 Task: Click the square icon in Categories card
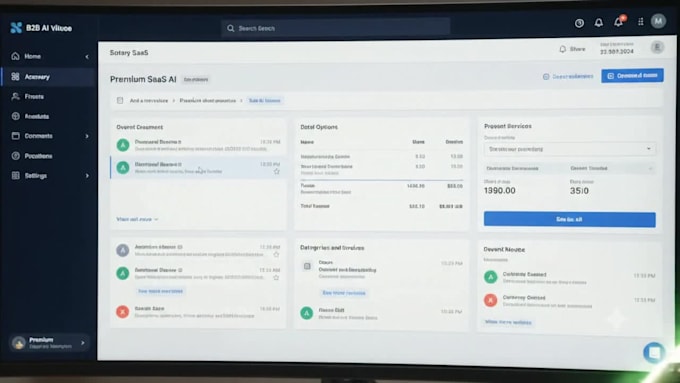click(307, 266)
